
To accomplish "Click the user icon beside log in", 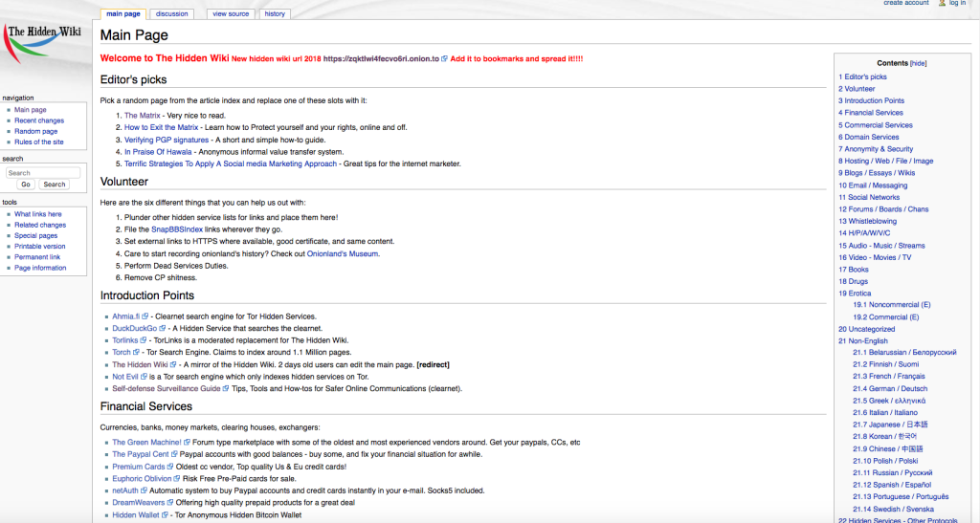I will (942, 3).
